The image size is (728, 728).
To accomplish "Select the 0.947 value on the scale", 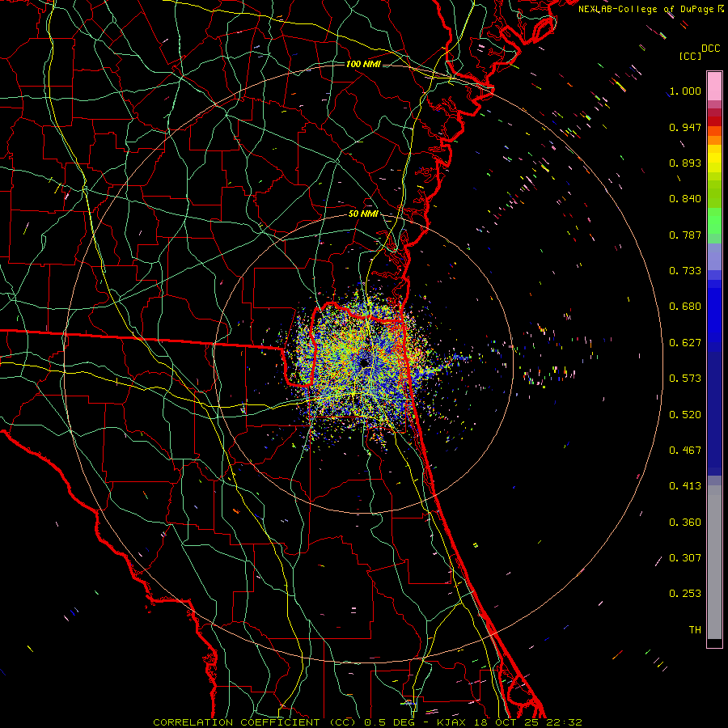I will [x=685, y=127].
